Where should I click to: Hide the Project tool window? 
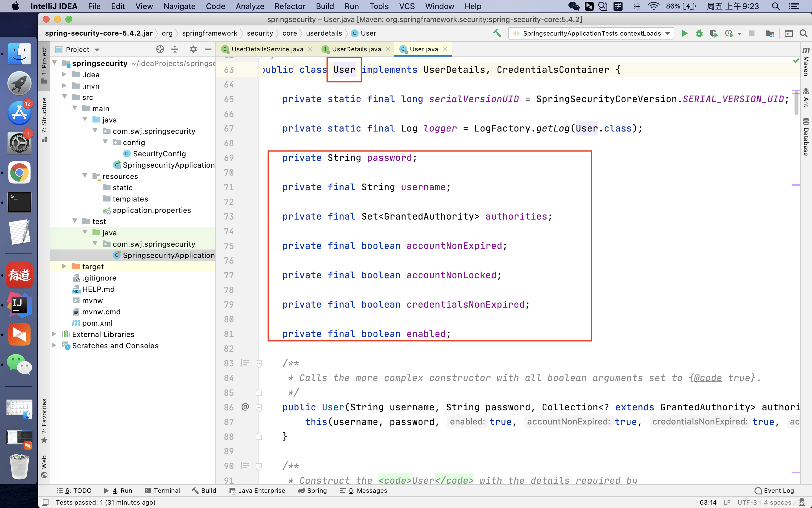(x=208, y=49)
